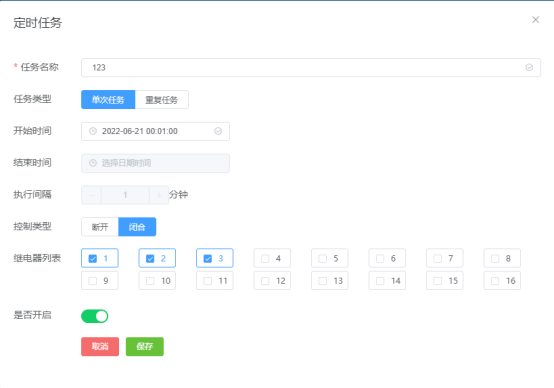Screen dimensions: 554x388
Task: Open the 结束时间 date-time picker
Action: pyautogui.click(x=155, y=163)
